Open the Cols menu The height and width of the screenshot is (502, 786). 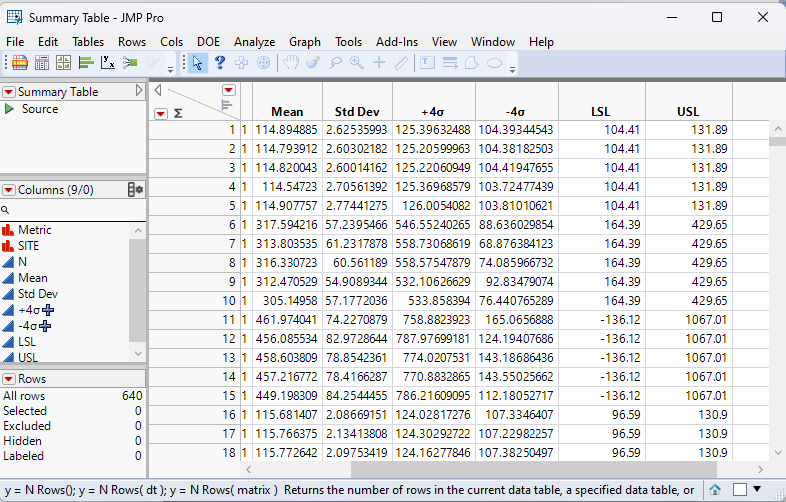tap(171, 42)
